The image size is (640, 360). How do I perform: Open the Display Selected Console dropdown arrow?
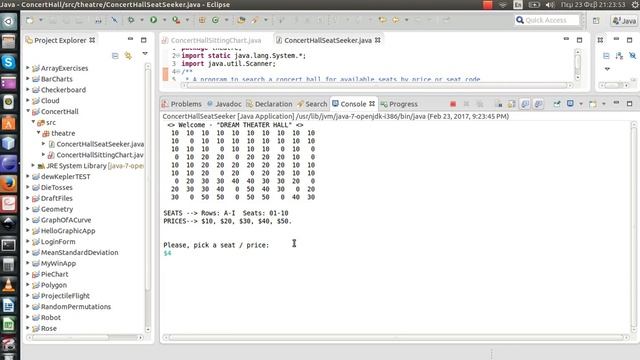click(581, 104)
